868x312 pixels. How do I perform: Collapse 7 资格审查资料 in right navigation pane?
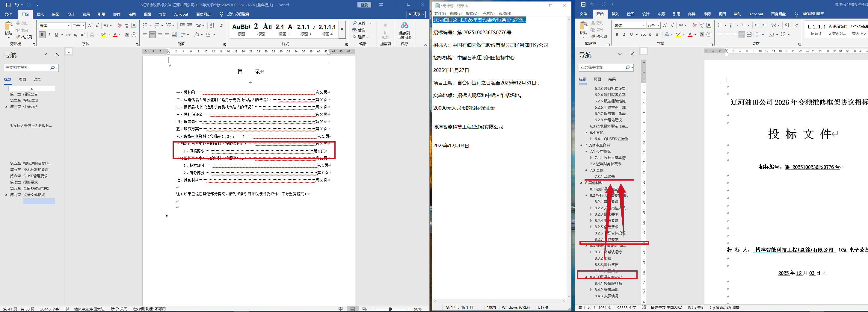(x=581, y=145)
